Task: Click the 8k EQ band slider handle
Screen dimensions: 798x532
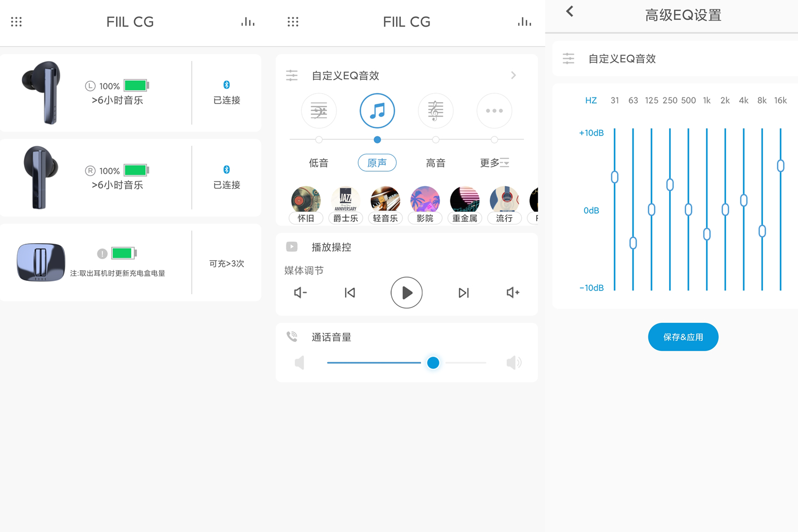Action: click(x=762, y=231)
